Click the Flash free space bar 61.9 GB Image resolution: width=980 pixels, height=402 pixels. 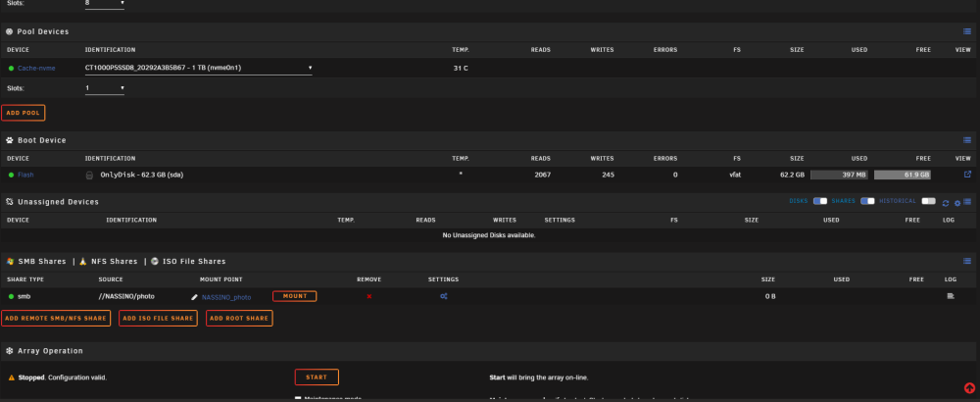click(903, 176)
